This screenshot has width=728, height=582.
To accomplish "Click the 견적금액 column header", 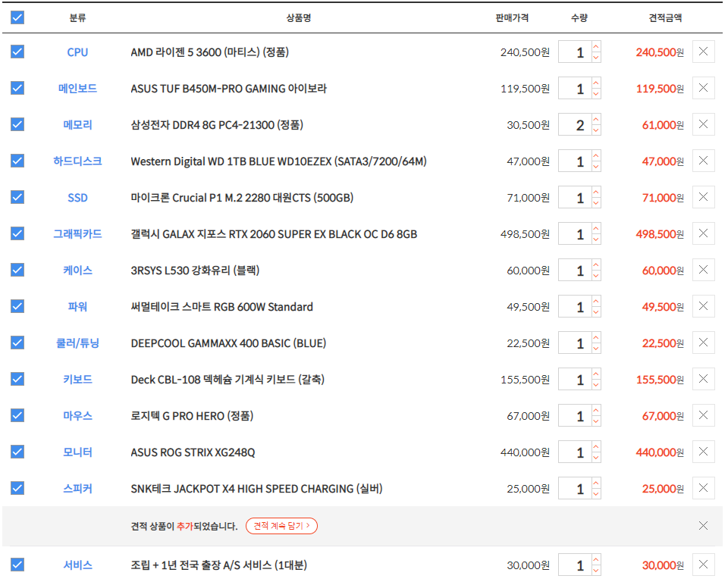I will point(665,17).
